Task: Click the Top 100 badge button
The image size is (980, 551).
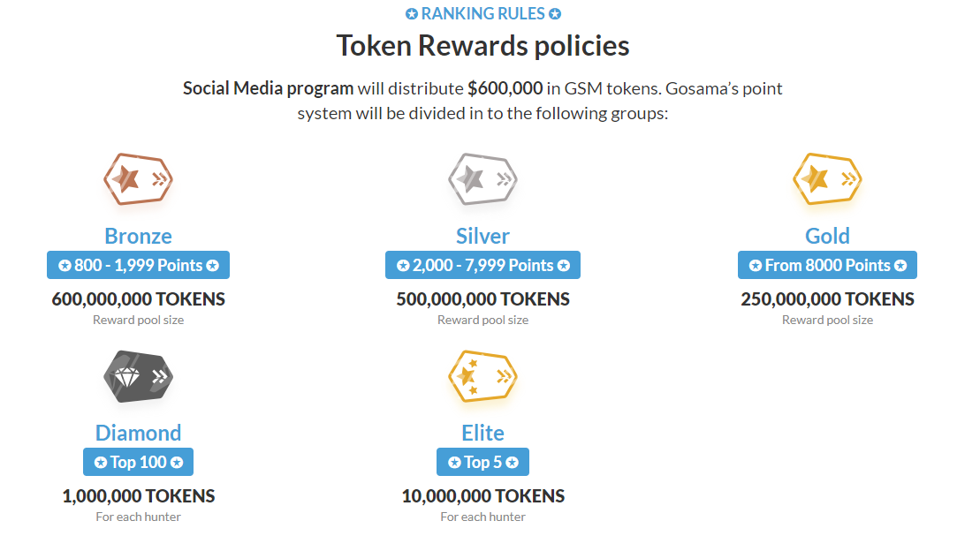Action: pyautogui.click(x=138, y=462)
